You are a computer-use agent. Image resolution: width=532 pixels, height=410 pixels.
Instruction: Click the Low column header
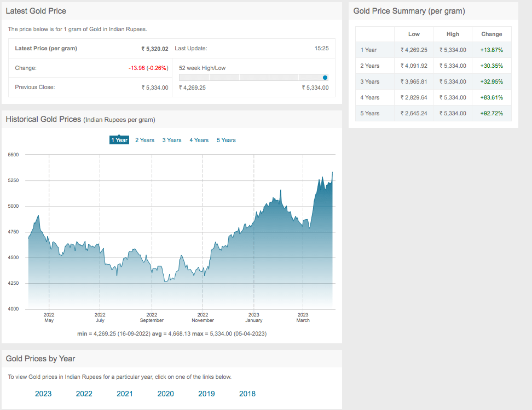[x=414, y=34]
